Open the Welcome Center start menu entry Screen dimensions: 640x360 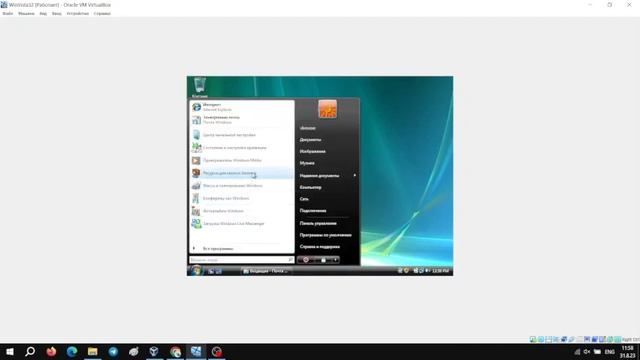[x=242, y=135]
